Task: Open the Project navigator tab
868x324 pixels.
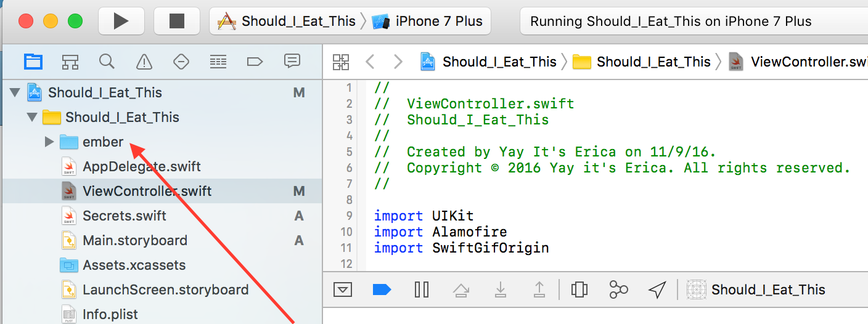Action: pos(33,62)
